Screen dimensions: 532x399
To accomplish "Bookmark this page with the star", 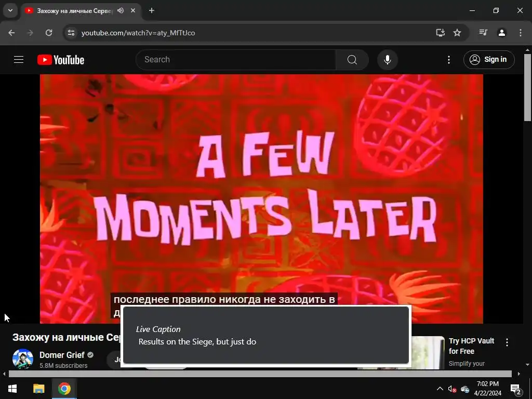I will click(x=457, y=33).
